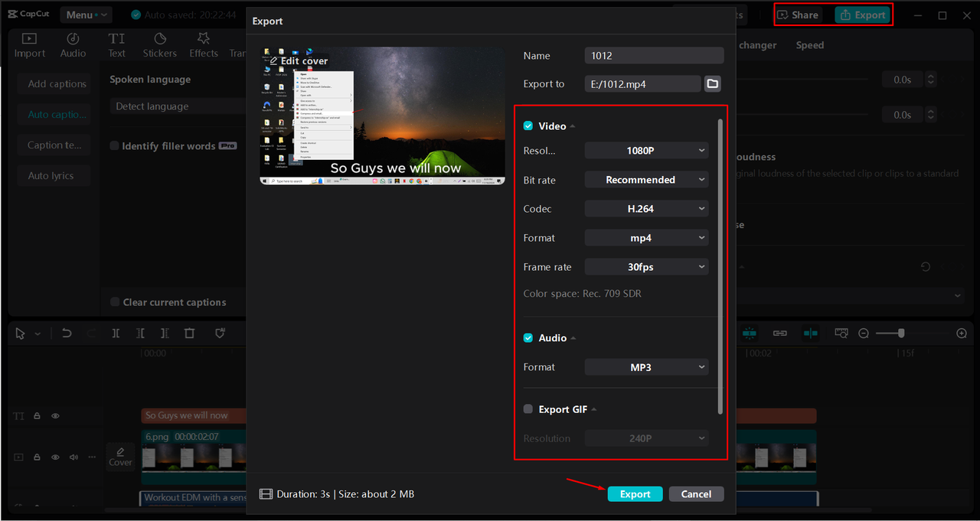Lock the 6.png video track

[38, 458]
